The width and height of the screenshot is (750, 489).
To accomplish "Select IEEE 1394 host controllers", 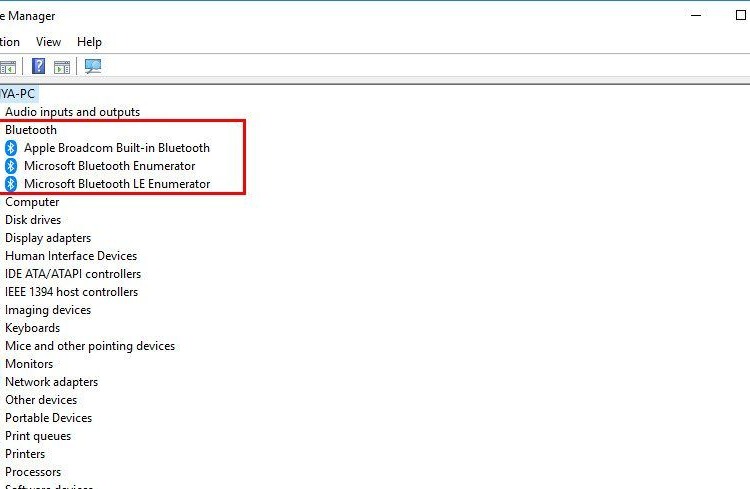I will click(71, 292).
